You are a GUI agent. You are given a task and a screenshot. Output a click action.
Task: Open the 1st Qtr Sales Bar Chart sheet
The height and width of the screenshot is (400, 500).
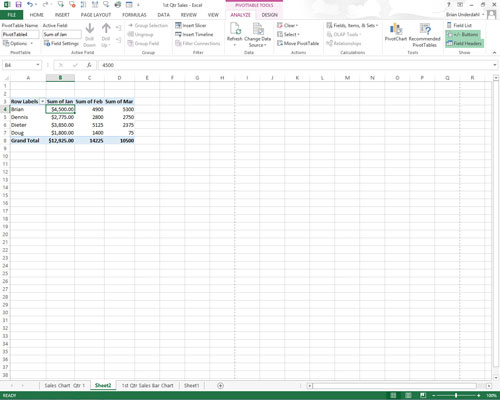tap(147, 385)
